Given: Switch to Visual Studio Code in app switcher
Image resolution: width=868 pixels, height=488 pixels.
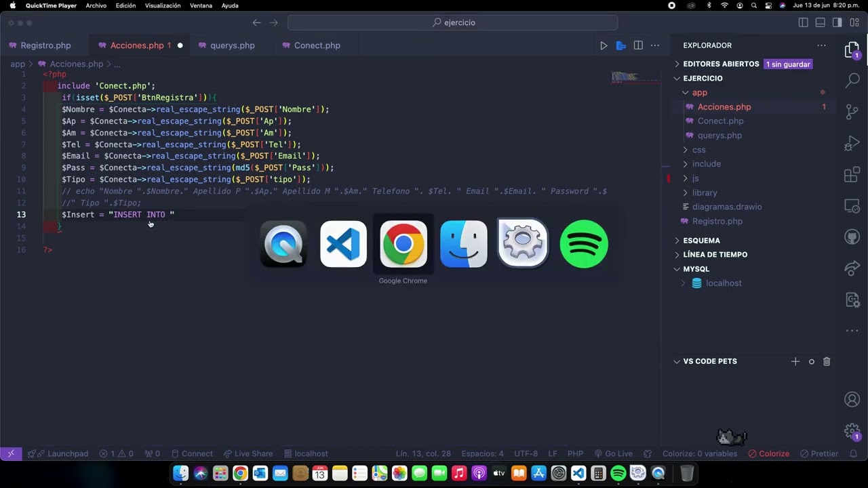Looking at the screenshot, I should click(343, 244).
